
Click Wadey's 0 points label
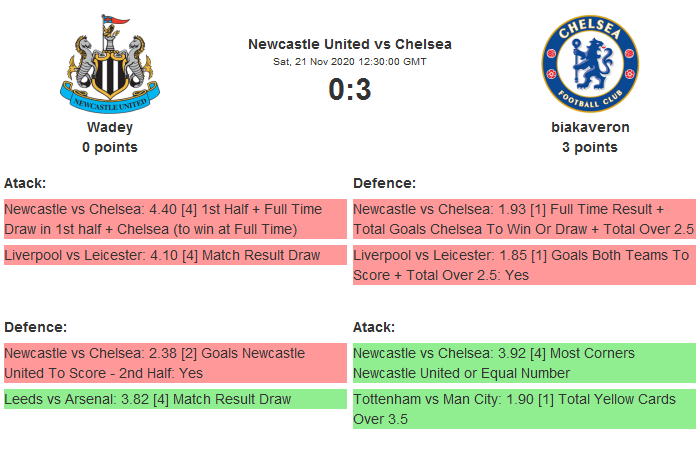(x=110, y=147)
